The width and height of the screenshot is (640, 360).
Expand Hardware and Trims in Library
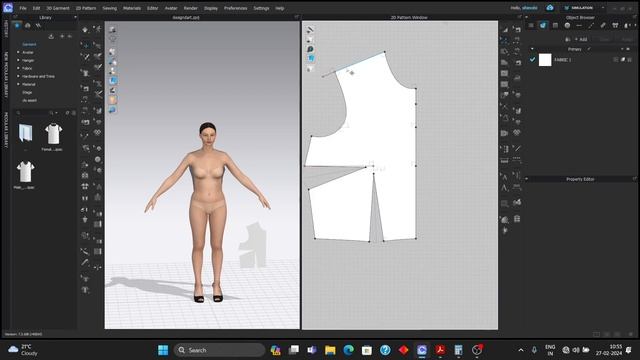tap(18, 76)
